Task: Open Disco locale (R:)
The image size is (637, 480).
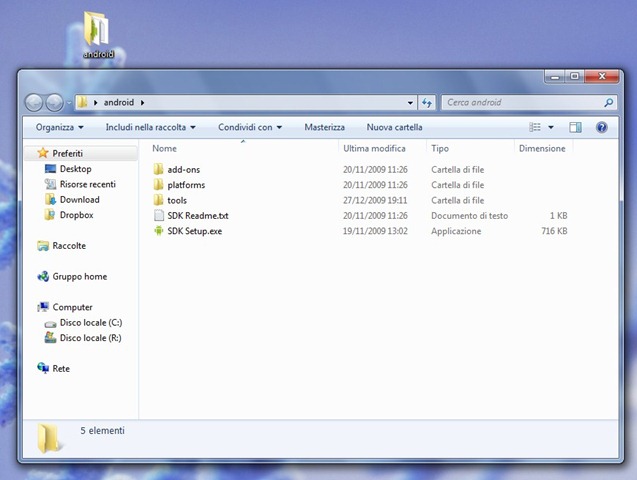Action: 91,338
